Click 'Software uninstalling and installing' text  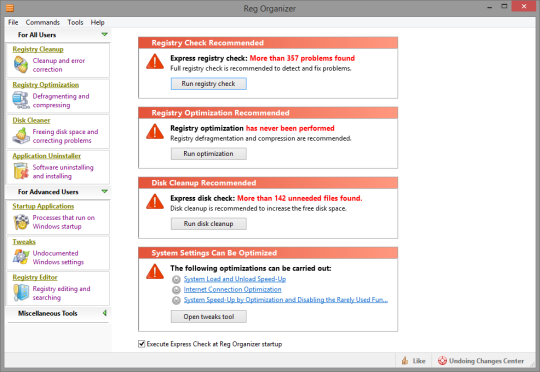pyautogui.click(x=63, y=172)
